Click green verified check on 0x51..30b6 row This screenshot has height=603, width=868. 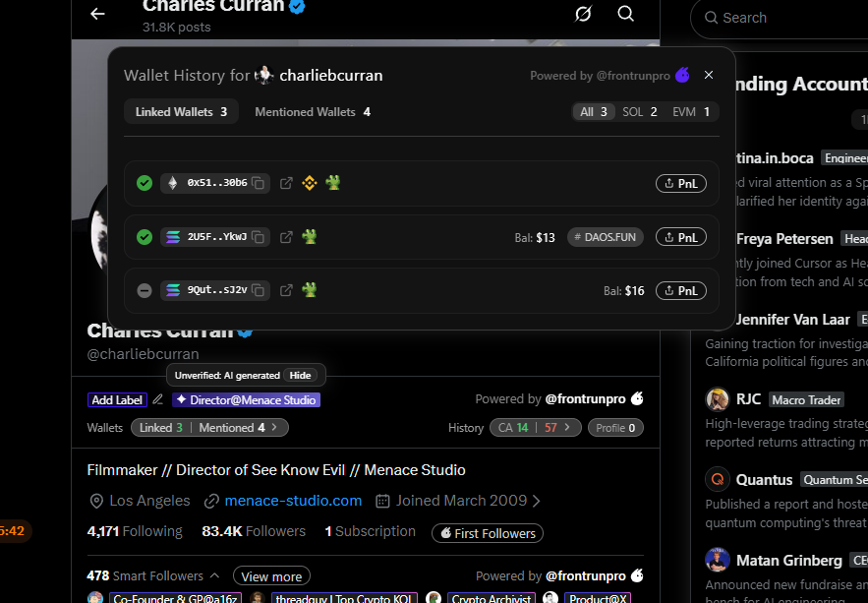point(145,183)
